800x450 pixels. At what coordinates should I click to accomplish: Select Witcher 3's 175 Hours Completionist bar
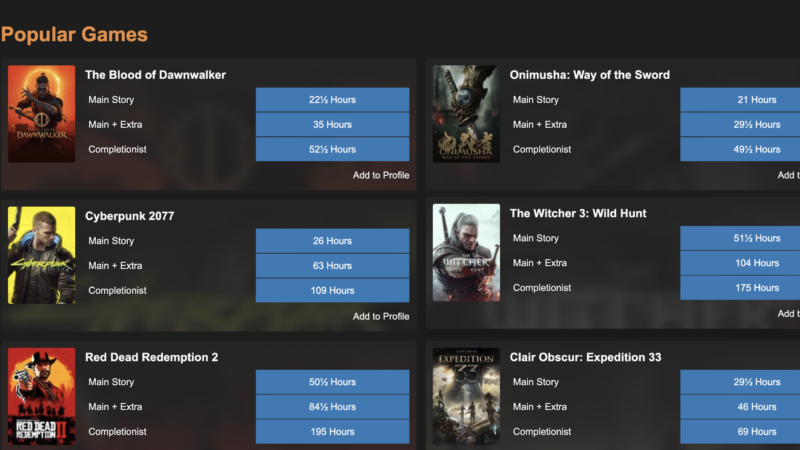(740, 288)
